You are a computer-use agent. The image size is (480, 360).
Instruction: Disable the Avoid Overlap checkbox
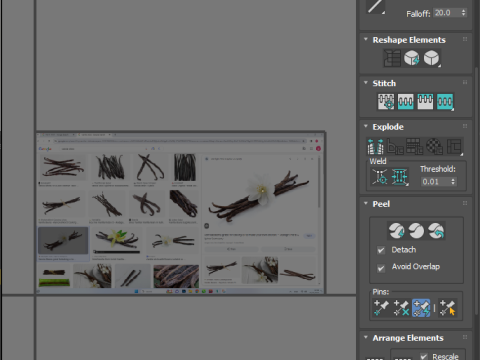click(381, 268)
